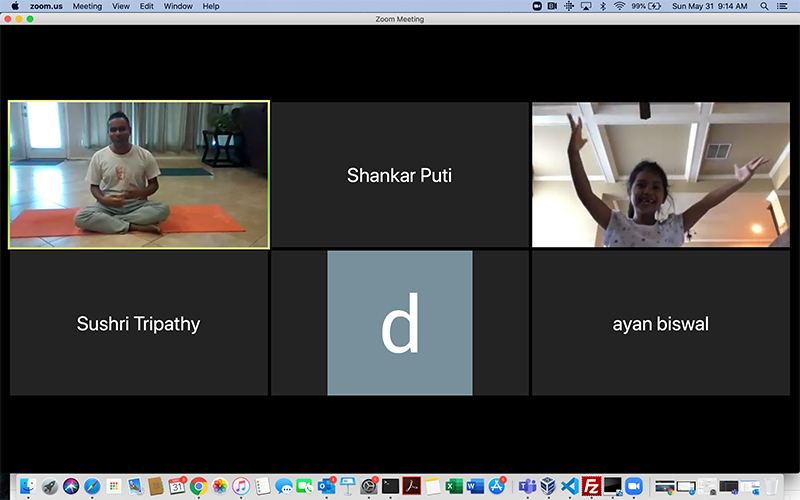This screenshot has width=800, height=500.
Task: Select Shankar Puti participant tile
Action: coord(399,174)
